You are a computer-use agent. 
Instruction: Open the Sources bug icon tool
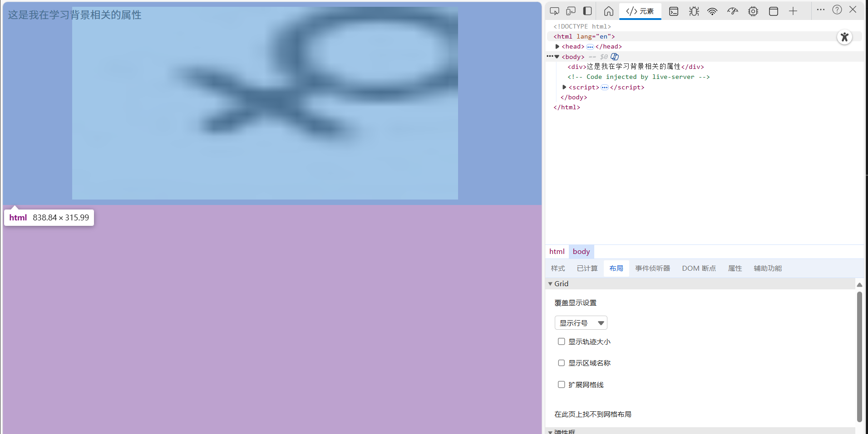694,11
